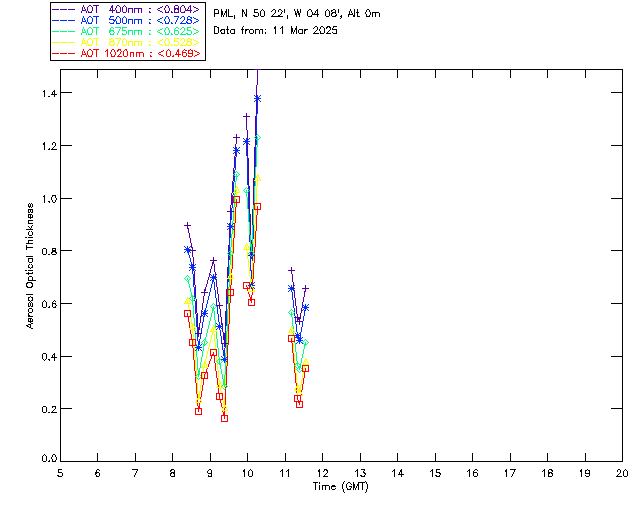The height and width of the screenshot is (512, 640).
Task: Click the station header 'PML, N 50 22', W 04 08', Alt 0m'
Action: [297, 13]
